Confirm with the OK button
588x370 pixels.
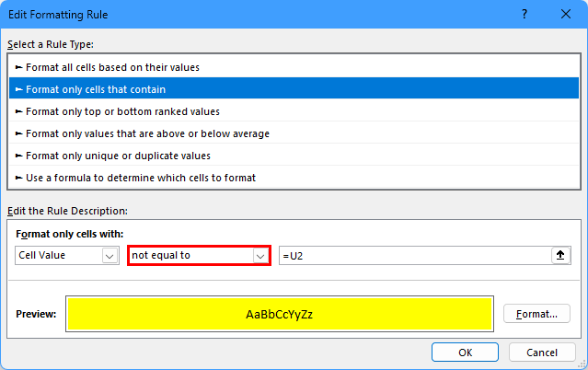[x=465, y=352]
